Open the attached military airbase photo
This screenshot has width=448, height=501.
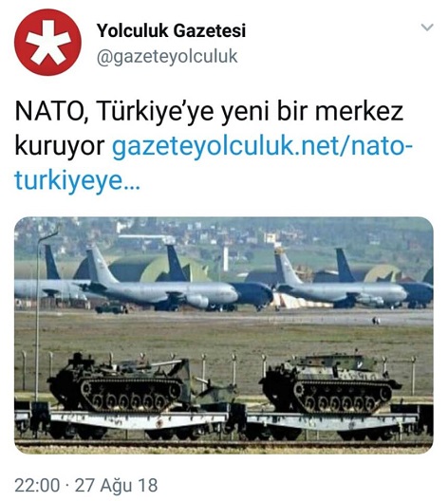coord(224,335)
